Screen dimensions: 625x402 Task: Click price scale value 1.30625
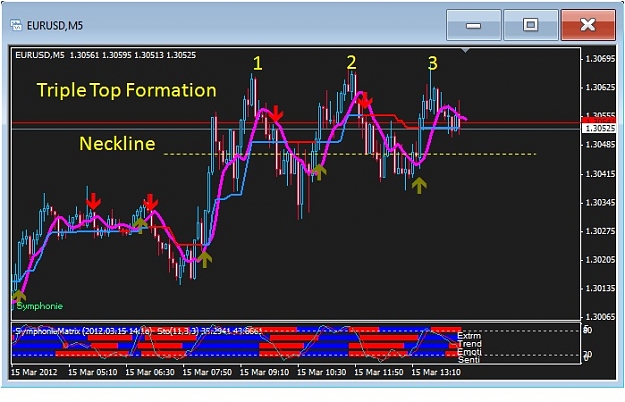[600, 87]
